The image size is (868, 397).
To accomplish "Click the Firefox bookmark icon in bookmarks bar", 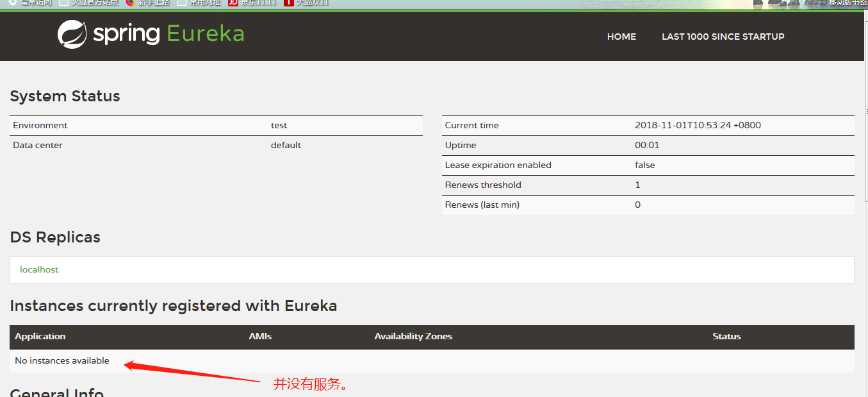I will [x=131, y=3].
